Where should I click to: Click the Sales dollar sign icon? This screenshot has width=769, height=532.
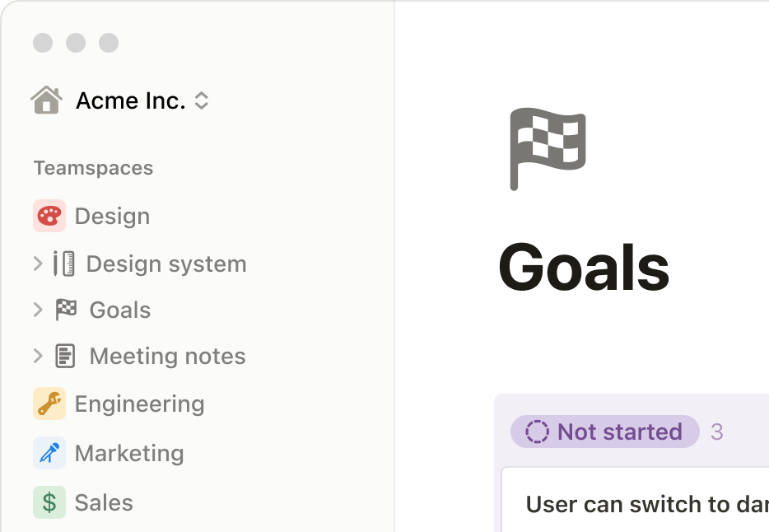[x=49, y=502]
